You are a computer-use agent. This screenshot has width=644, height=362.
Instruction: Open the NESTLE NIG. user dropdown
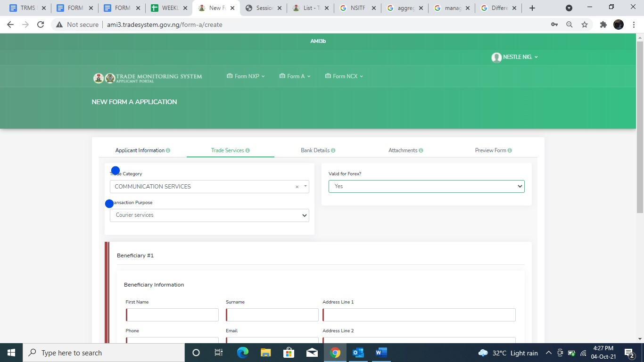514,57
